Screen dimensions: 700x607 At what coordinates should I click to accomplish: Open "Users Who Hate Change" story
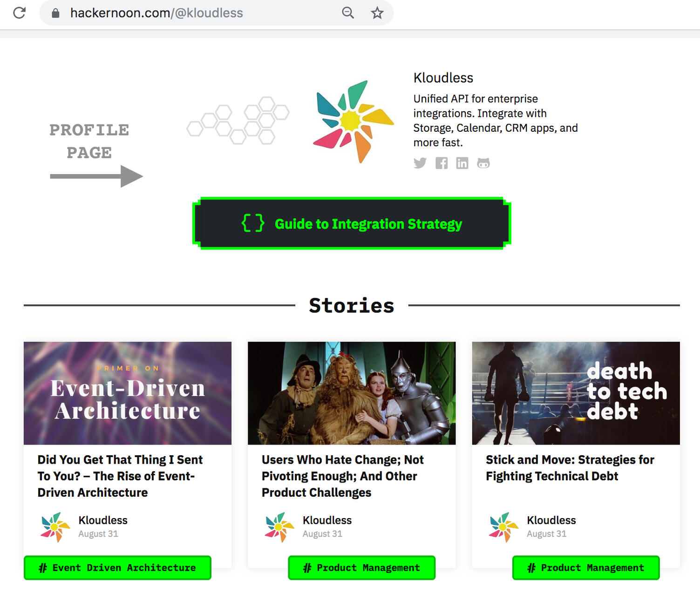click(343, 476)
